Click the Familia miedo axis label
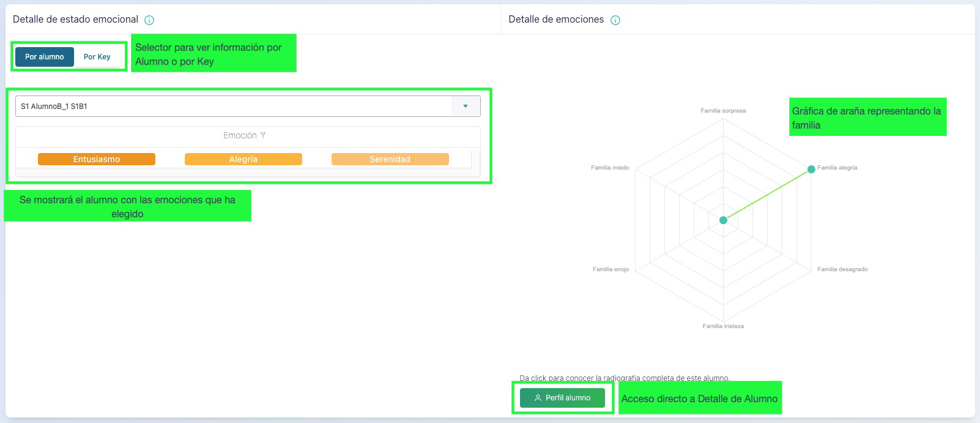 [x=610, y=168]
